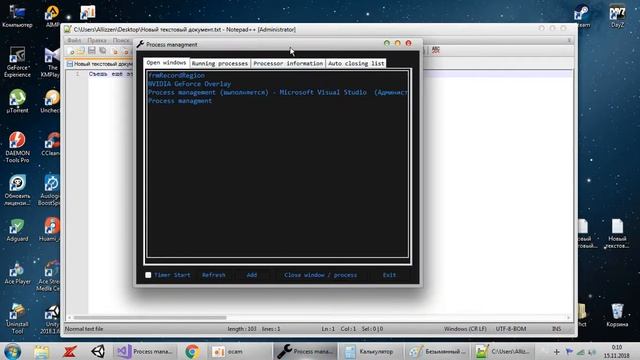The width and height of the screenshot is (640, 360).
Task: Open the Processor information tab
Action: 288,63
